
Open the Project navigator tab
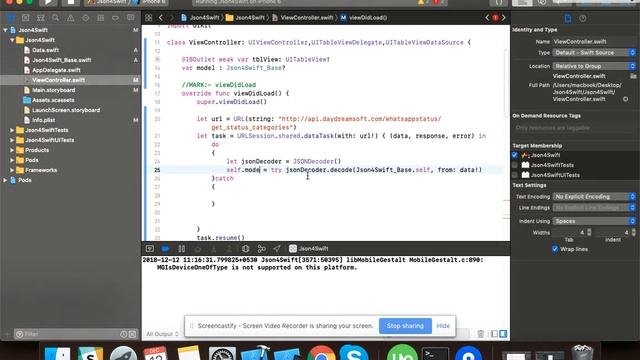tap(10, 18)
